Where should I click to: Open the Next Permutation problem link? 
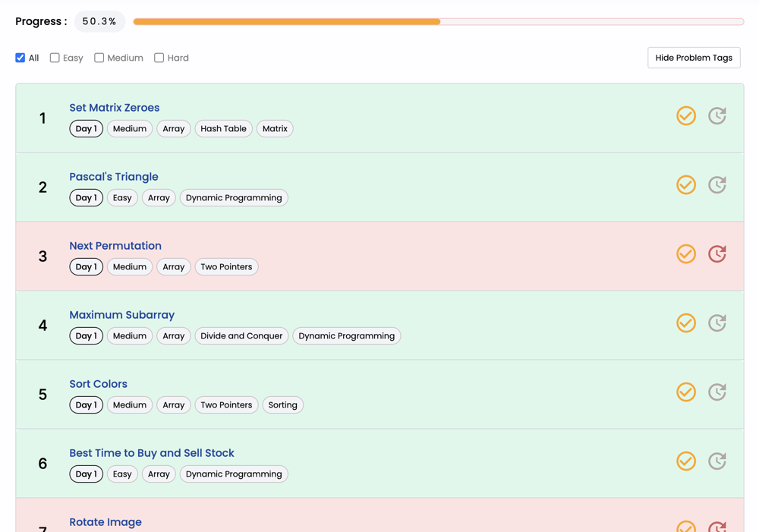pyautogui.click(x=115, y=246)
